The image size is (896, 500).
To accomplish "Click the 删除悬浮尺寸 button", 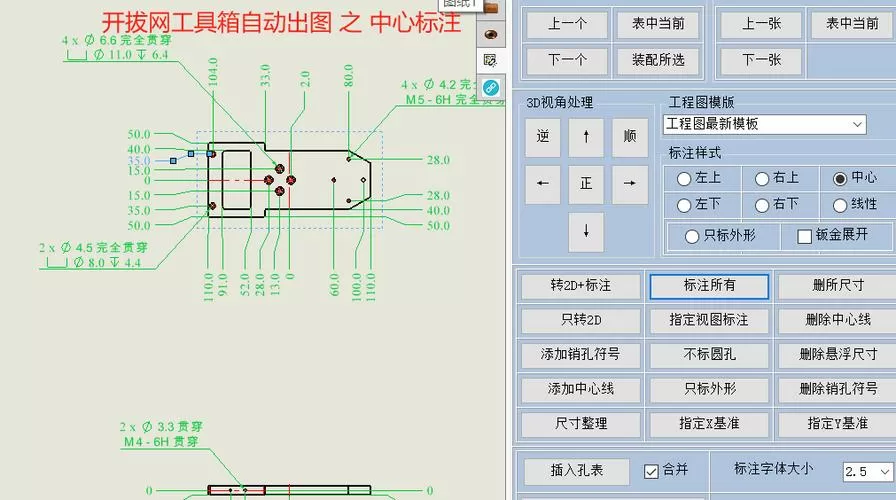I will pos(838,355).
